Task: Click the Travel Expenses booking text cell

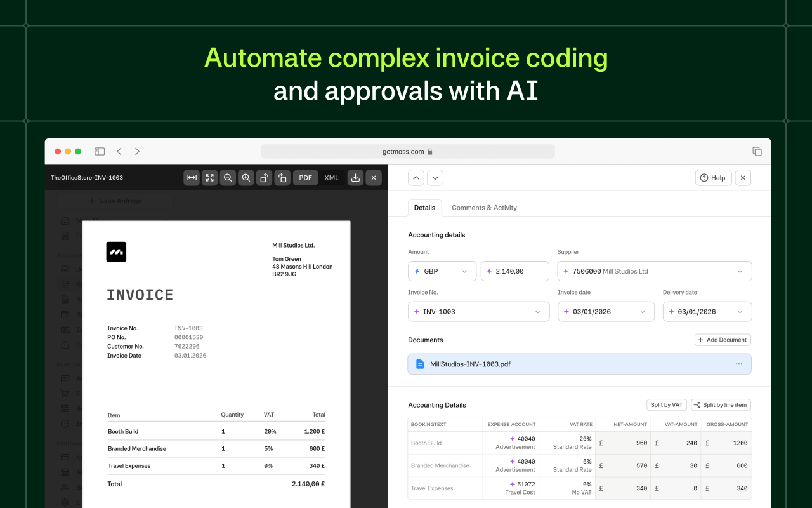Action: pos(445,488)
